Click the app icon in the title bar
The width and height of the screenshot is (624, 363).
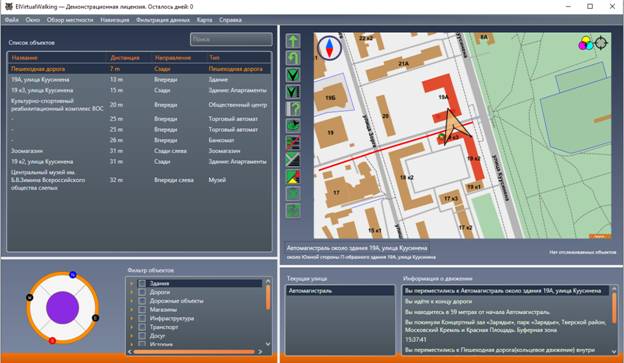(x=8, y=6)
